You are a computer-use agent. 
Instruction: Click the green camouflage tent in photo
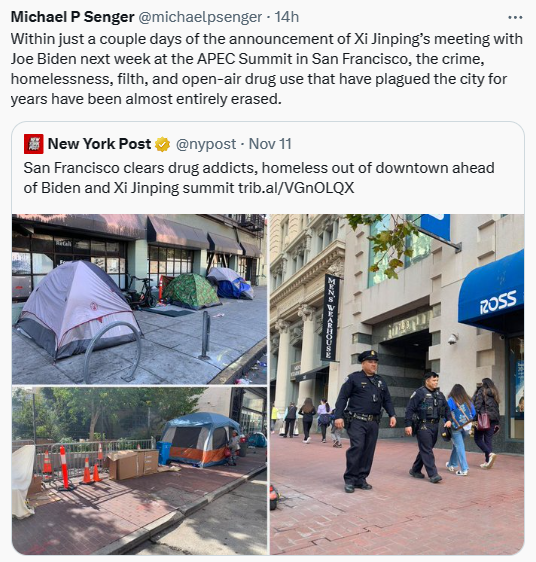click(190, 291)
